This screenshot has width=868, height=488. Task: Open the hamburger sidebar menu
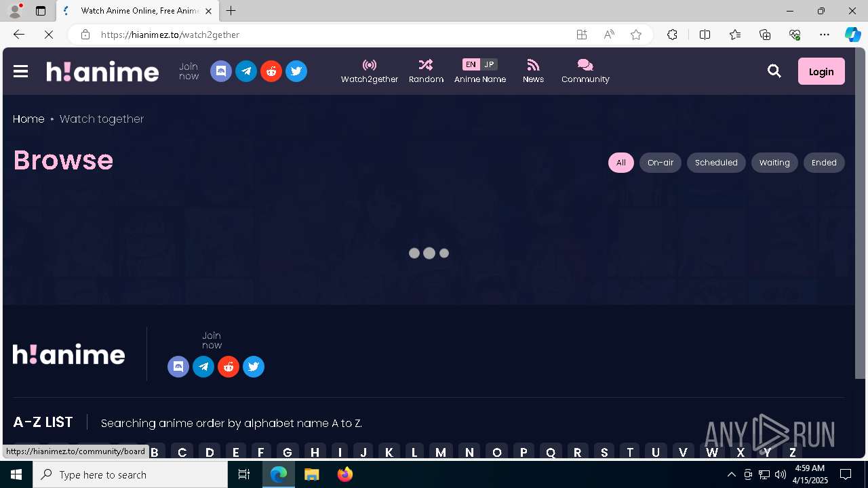pos(20,71)
